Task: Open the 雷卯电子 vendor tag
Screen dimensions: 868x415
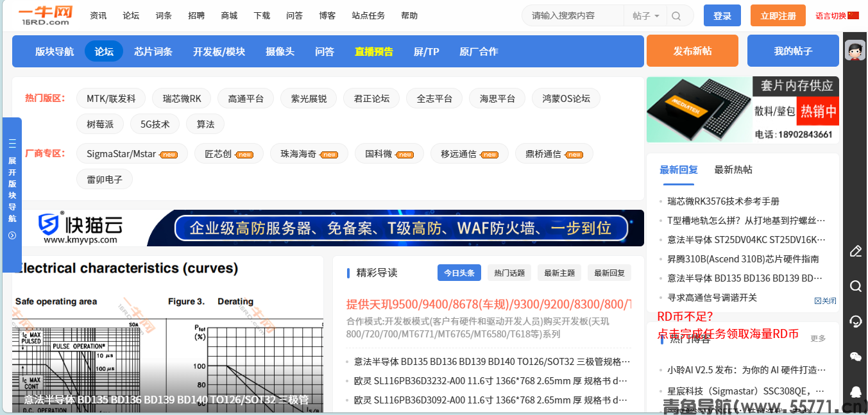Action: (105, 179)
